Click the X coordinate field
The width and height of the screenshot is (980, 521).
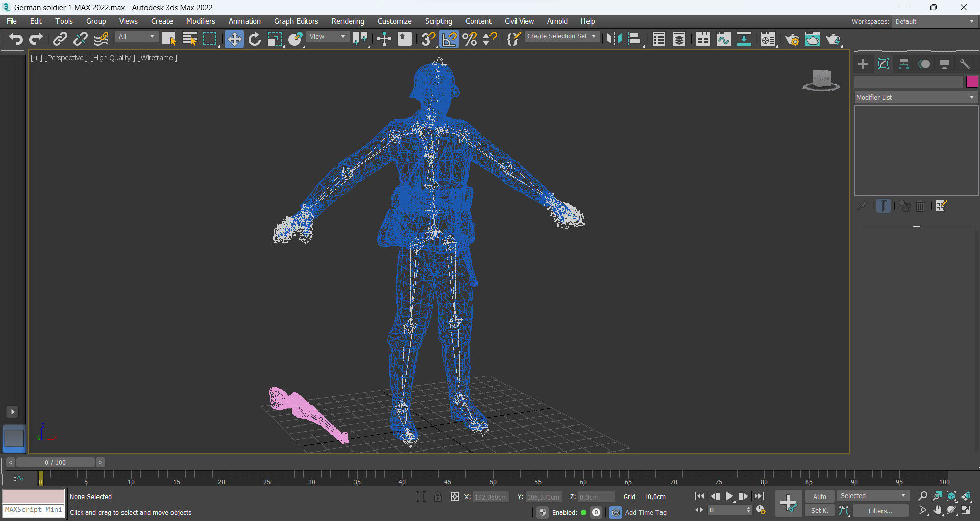pos(491,497)
